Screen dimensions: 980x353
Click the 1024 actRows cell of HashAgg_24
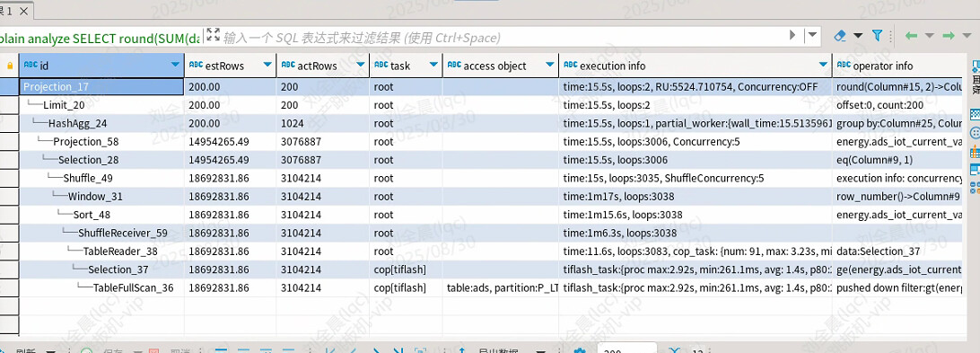(x=323, y=123)
